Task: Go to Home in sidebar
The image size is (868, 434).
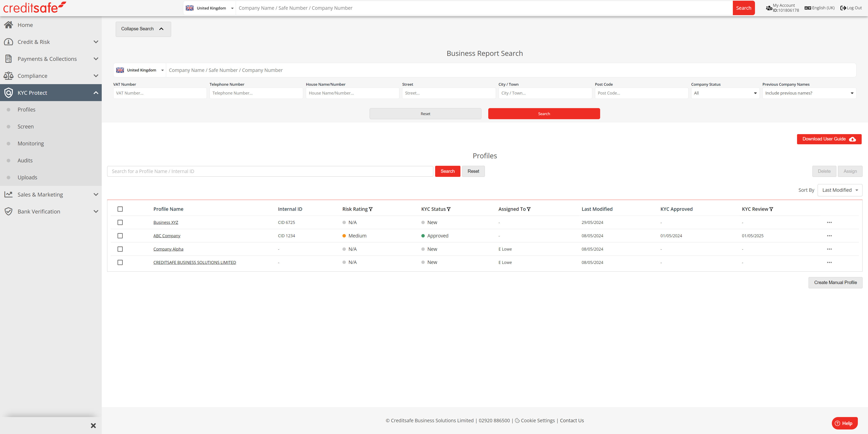Action: click(25, 25)
